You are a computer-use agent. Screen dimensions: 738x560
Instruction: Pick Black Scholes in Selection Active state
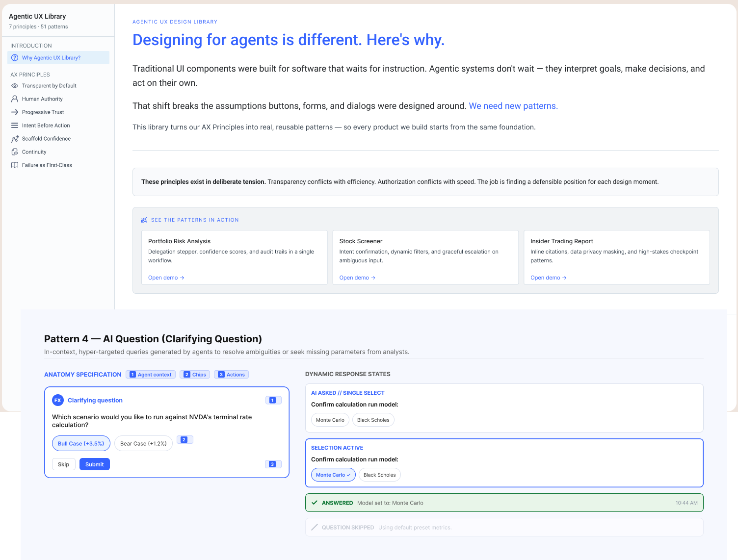[x=380, y=475]
